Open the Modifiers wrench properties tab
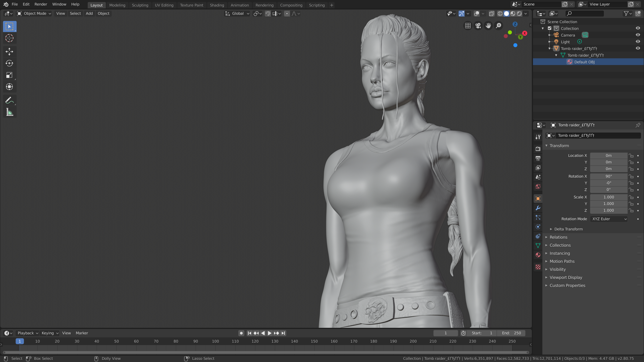The height and width of the screenshot is (362, 644). [538, 208]
